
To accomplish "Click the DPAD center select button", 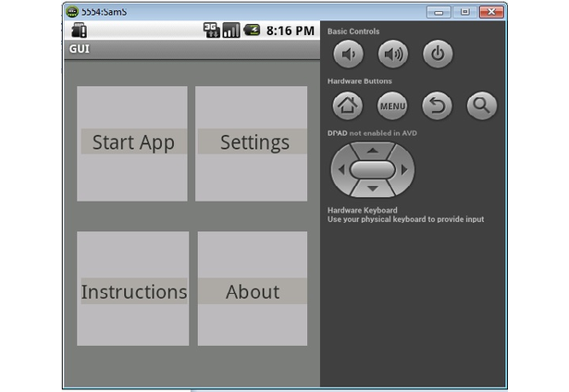I will 372,169.
